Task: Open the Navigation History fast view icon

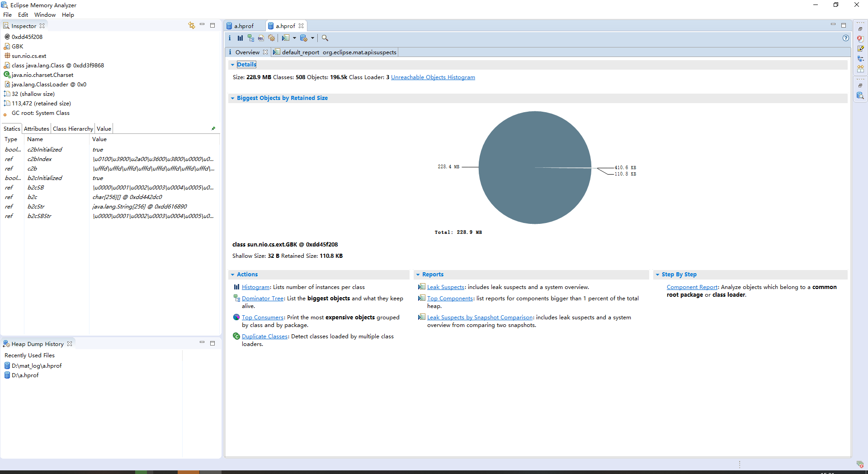Action: pos(860,58)
